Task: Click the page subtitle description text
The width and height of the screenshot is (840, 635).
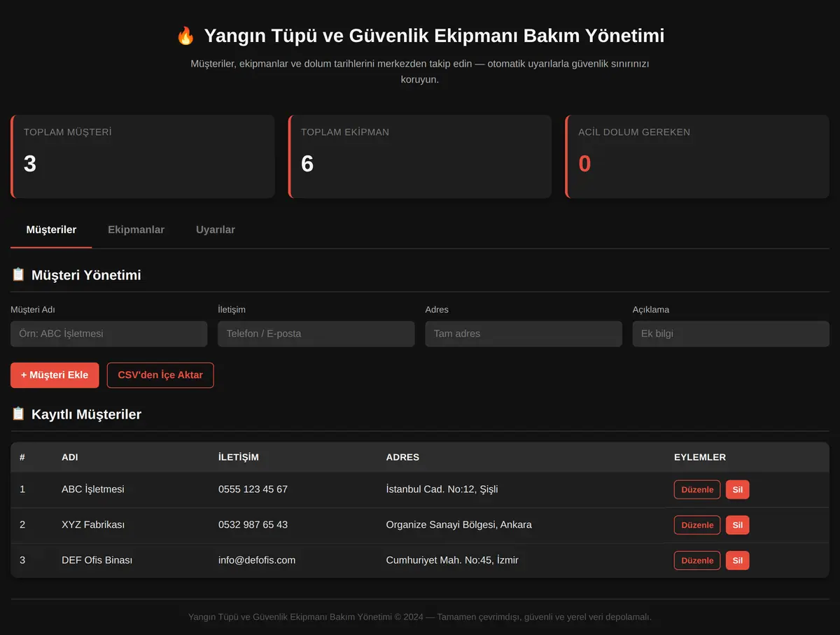Action: (420, 71)
